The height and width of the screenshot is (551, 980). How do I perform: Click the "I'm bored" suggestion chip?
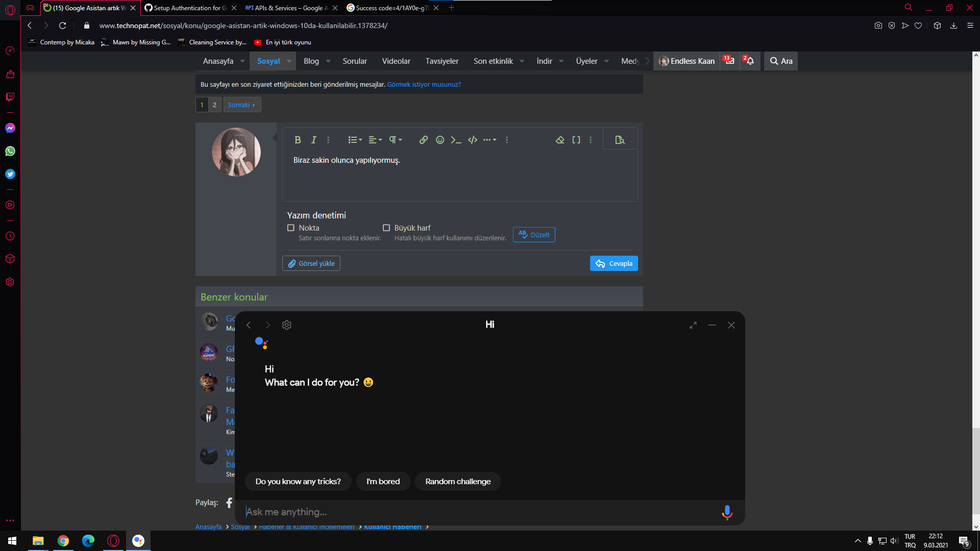383,482
